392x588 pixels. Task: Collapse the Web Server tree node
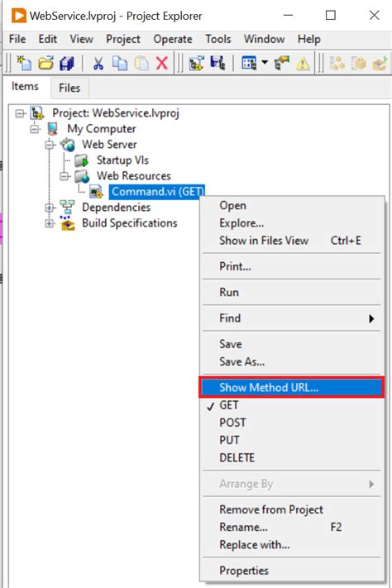click(x=50, y=145)
